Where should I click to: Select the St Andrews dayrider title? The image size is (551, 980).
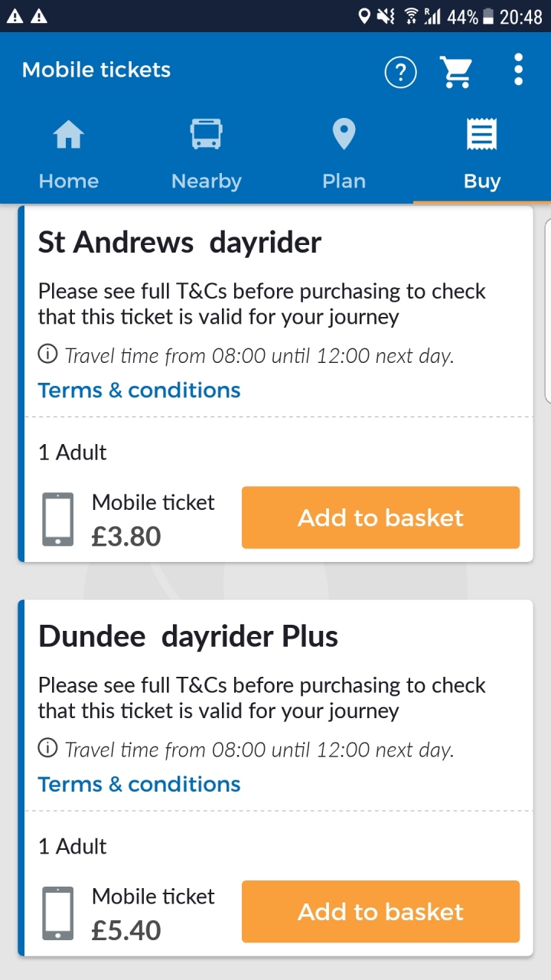coord(180,243)
